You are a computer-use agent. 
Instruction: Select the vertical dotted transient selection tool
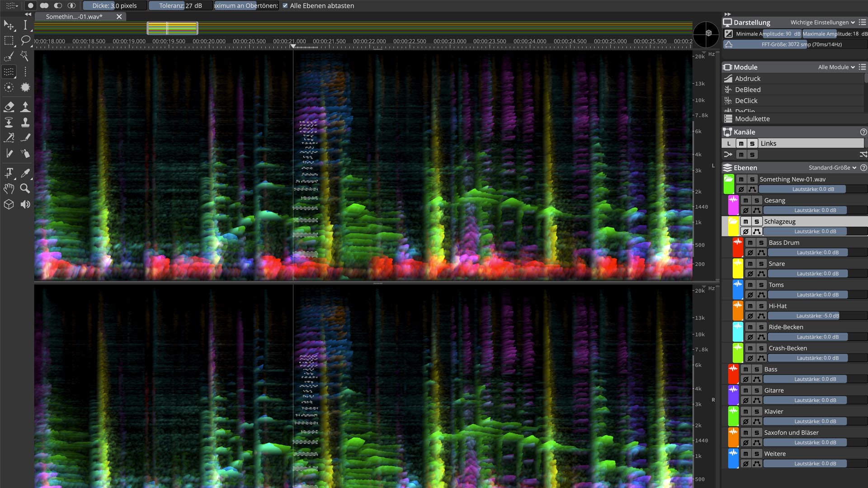(x=25, y=72)
